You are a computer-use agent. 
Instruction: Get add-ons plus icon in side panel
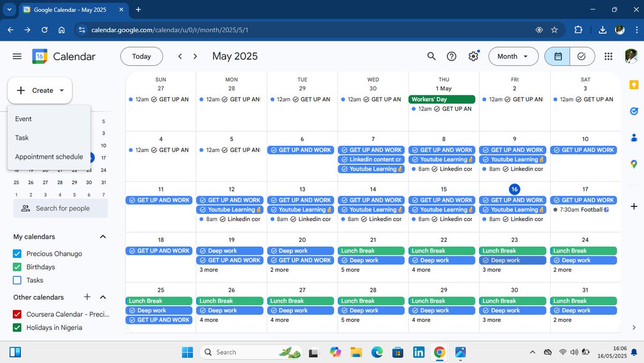634,206
